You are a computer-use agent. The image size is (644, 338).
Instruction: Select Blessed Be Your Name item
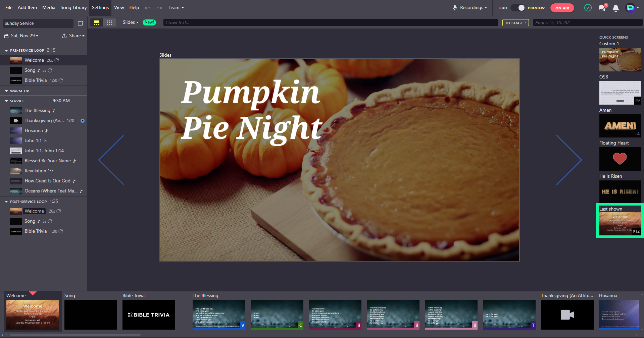coord(44,161)
